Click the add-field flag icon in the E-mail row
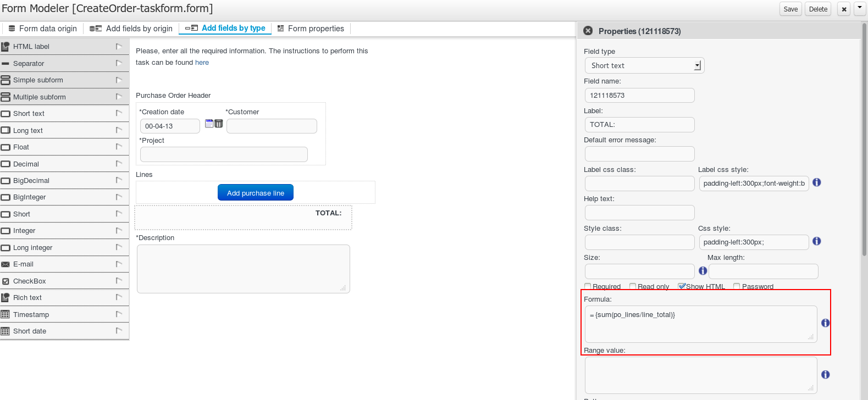The width and height of the screenshot is (868, 400). coord(119,264)
